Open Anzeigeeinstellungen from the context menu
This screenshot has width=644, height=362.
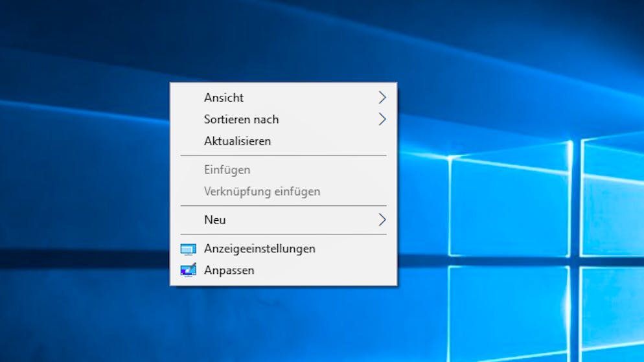pyautogui.click(x=283, y=249)
